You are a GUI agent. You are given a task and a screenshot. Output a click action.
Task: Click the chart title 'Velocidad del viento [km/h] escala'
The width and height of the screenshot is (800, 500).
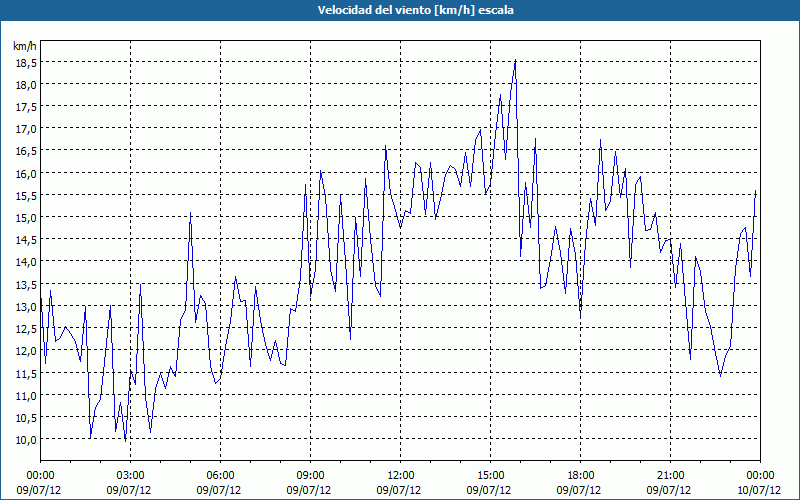point(415,10)
